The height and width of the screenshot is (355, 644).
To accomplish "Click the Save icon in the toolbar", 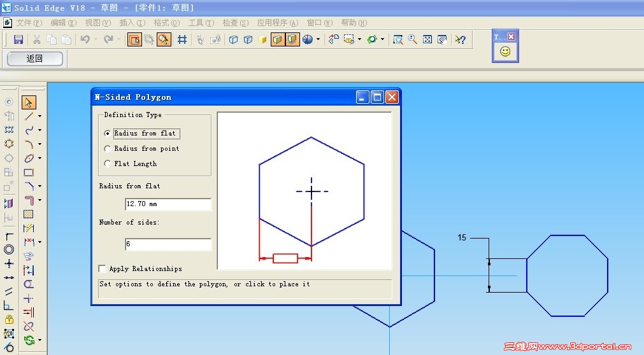I will 18,39.
